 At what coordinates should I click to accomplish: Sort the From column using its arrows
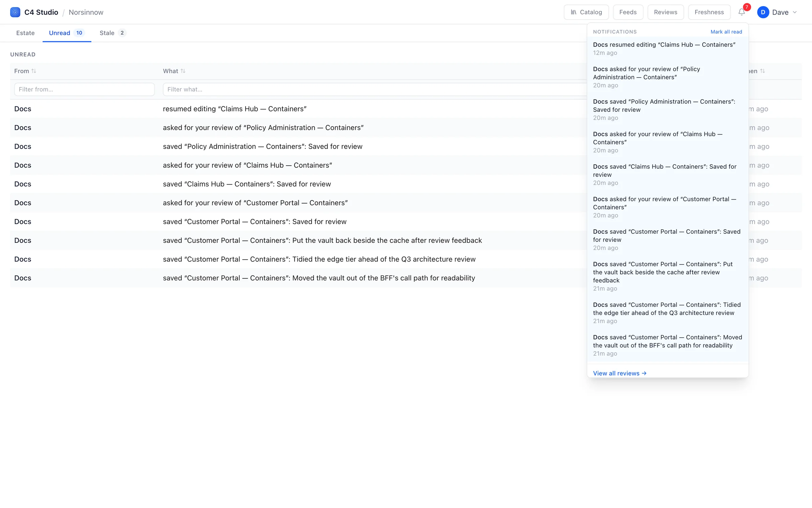coord(34,71)
